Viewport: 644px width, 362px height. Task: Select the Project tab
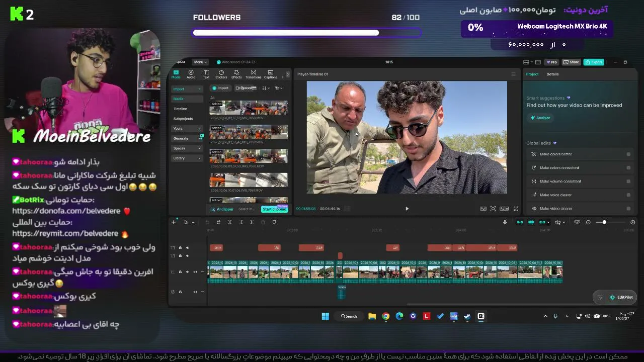pyautogui.click(x=532, y=74)
